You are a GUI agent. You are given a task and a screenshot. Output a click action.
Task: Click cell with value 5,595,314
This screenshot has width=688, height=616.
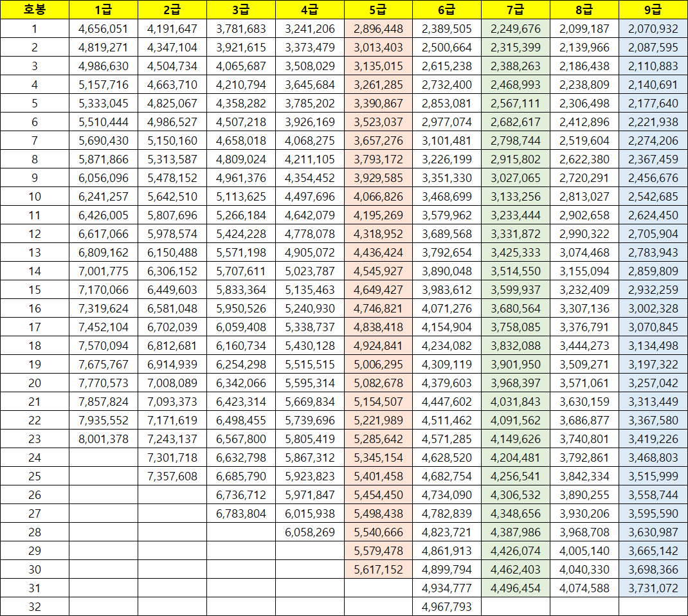(310, 383)
